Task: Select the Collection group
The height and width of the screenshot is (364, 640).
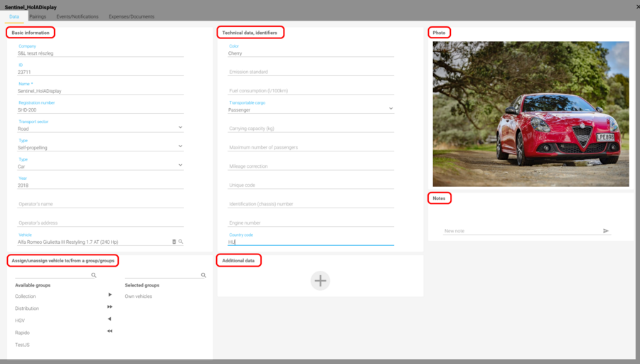Action: point(26,296)
